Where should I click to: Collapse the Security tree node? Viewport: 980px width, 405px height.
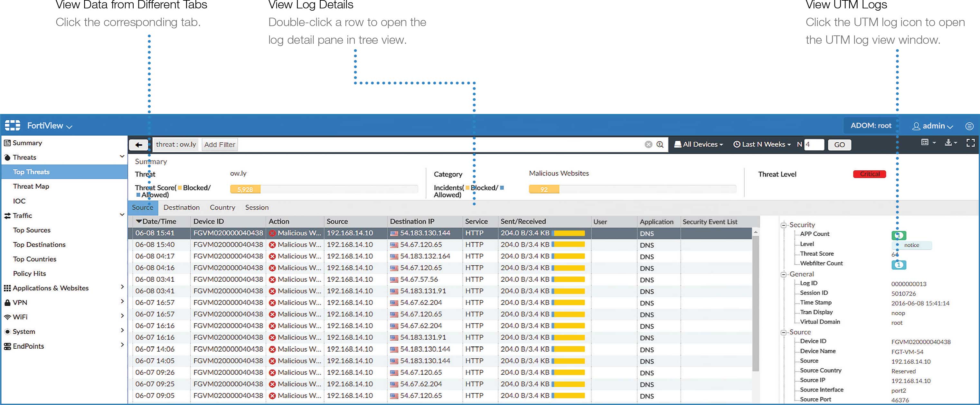click(x=783, y=225)
